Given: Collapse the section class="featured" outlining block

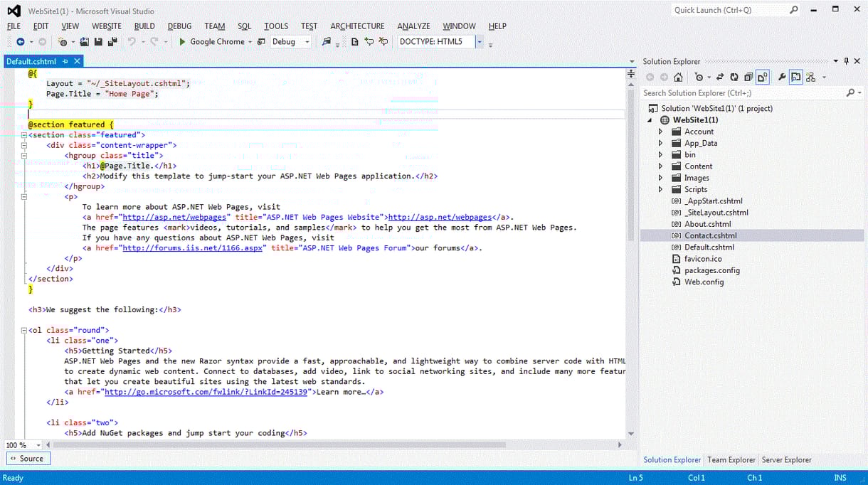Looking at the screenshot, I should pyautogui.click(x=24, y=135).
